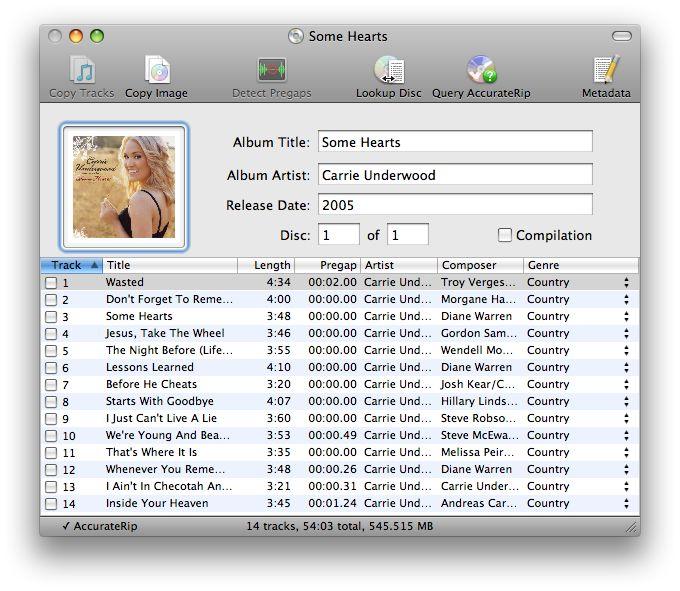Check the box for track 6 Lessons Learned
Viewport: 680px width, 591px height.
51,368
